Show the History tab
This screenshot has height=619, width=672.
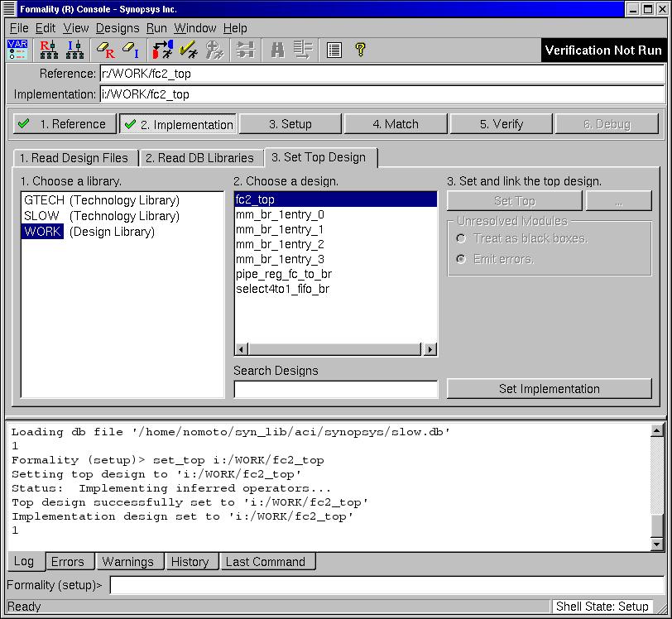[x=190, y=562]
